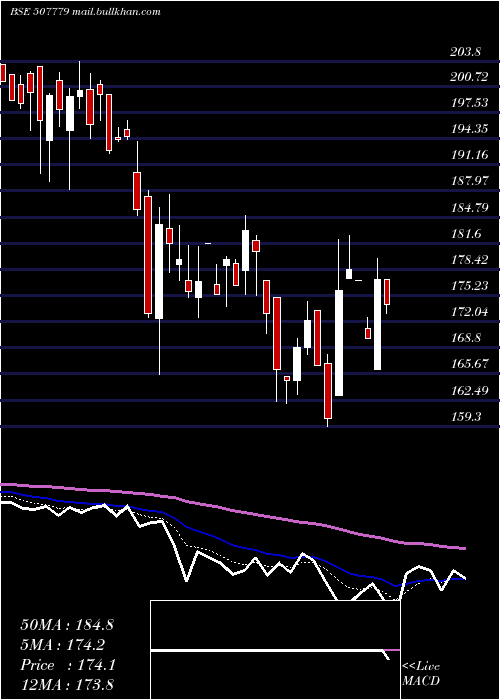
Task: Click the 162.49 price axis label
Action: 469,391
